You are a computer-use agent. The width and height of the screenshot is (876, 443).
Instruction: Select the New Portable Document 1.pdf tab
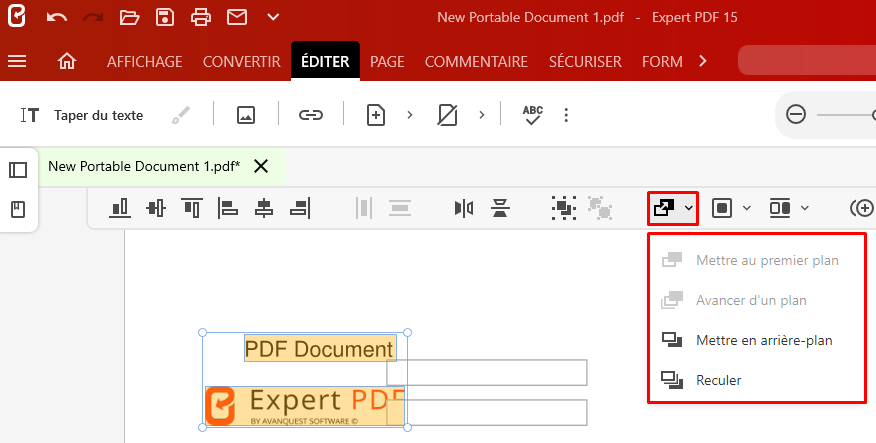tap(144, 166)
